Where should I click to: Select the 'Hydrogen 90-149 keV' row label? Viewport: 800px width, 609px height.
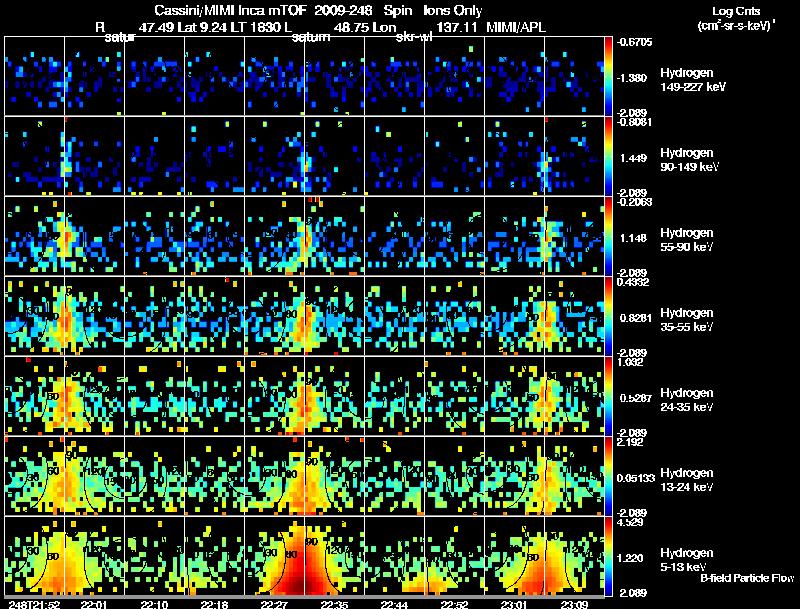tap(689, 160)
